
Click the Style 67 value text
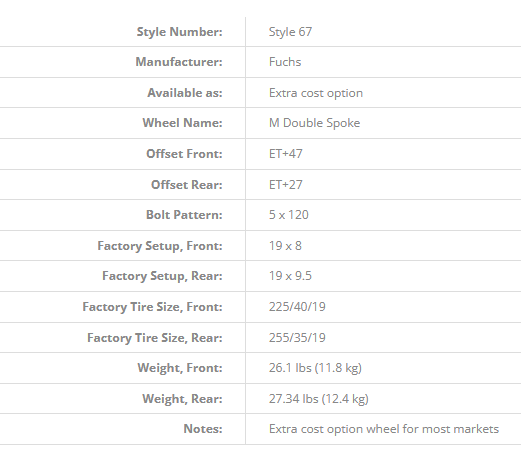click(290, 32)
